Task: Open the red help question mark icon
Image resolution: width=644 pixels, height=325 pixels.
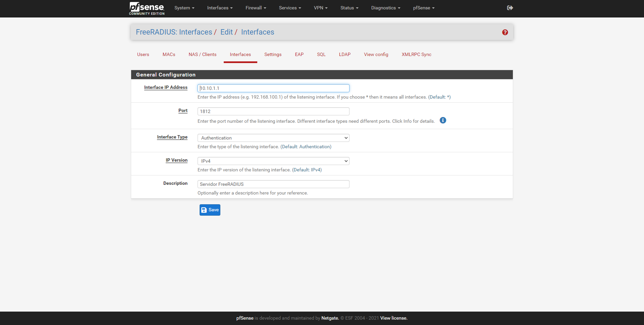Action: coord(505,32)
